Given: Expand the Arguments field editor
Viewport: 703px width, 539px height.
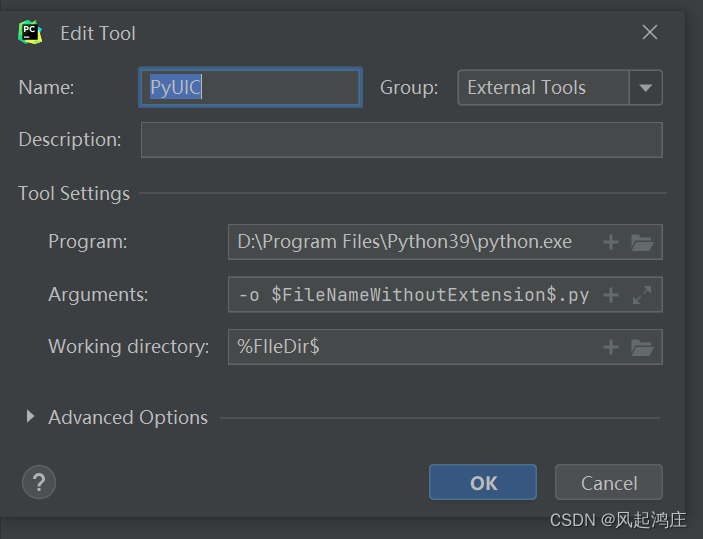Looking at the screenshot, I should [x=642, y=295].
